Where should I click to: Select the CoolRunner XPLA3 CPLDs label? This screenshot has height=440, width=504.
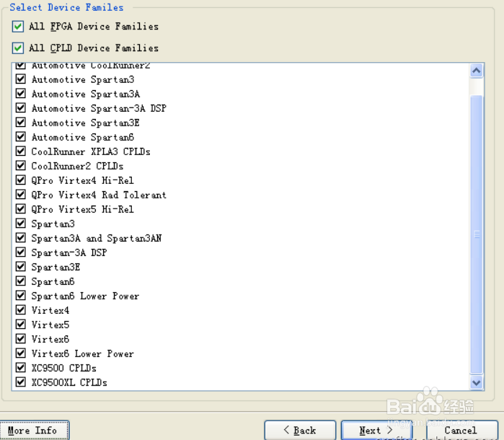click(x=91, y=151)
